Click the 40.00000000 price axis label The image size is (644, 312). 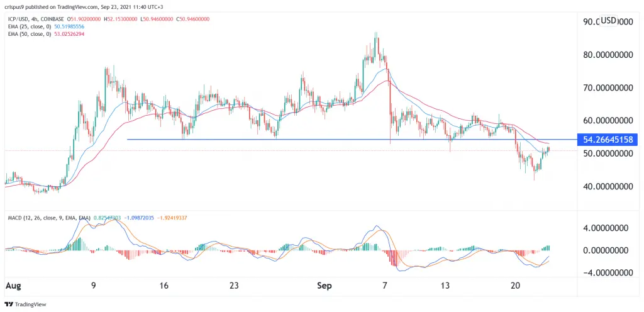pos(609,186)
